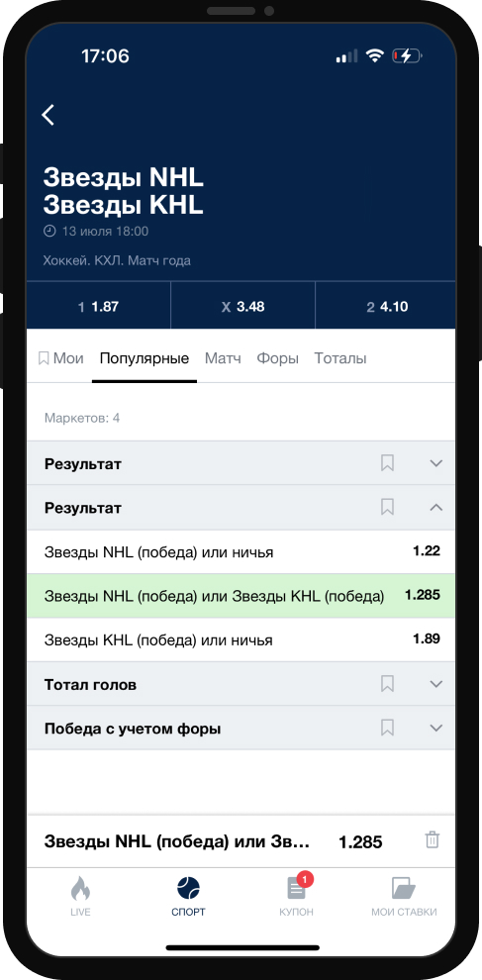This screenshot has height=980, width=482.
Task: Tap the Маркетов: 4 label
Action: pyautogui.click(x=82, y=418)
